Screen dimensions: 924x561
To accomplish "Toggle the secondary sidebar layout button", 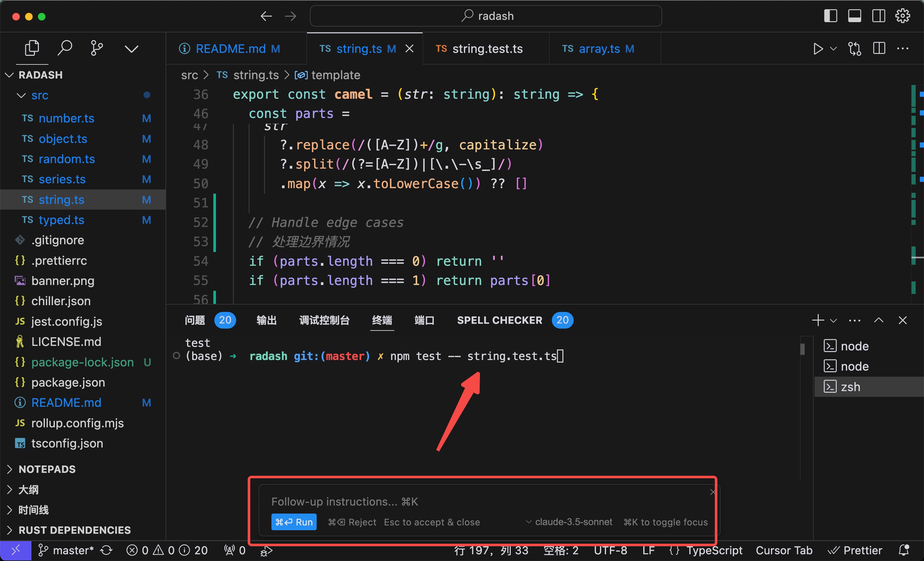I will (x=878, y=16).
